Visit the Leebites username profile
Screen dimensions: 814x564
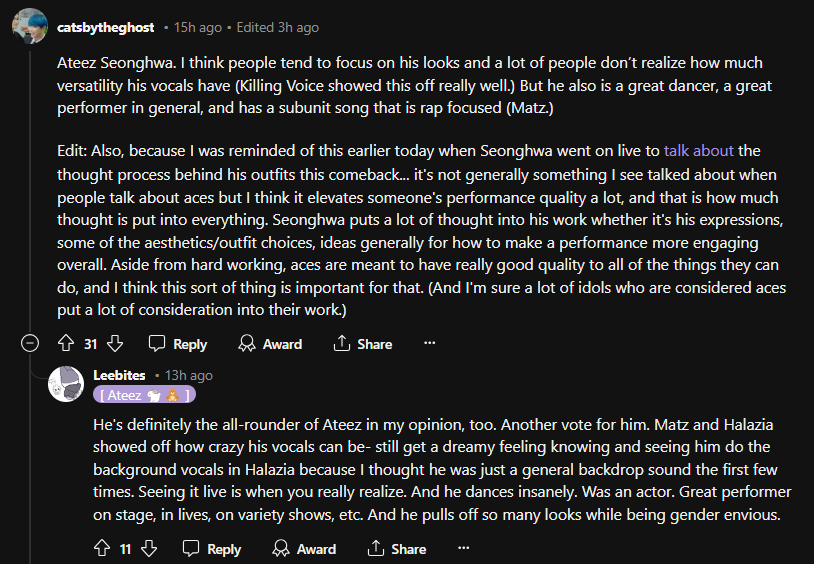coord(119,375)
